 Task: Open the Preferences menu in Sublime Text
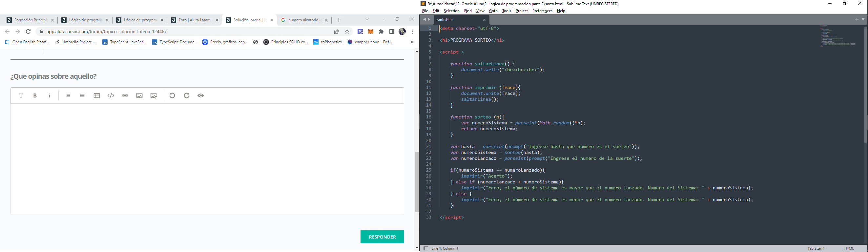[x=542, y=11]
